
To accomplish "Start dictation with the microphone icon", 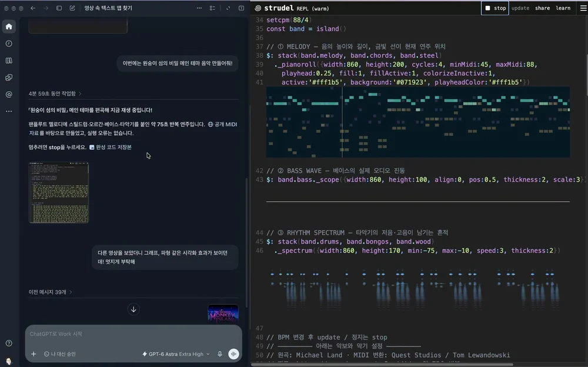I will pyautogui.click(x=220, y=354).
